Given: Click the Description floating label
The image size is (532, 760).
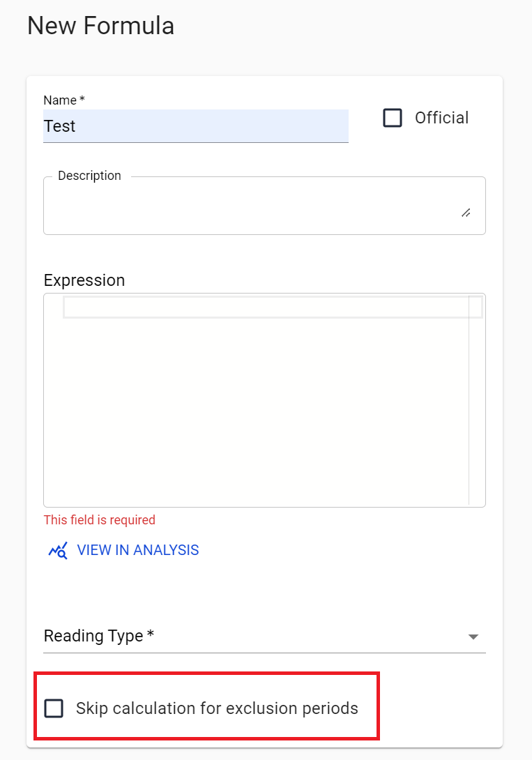Looking at the screenshot, I should click(89, 176).
